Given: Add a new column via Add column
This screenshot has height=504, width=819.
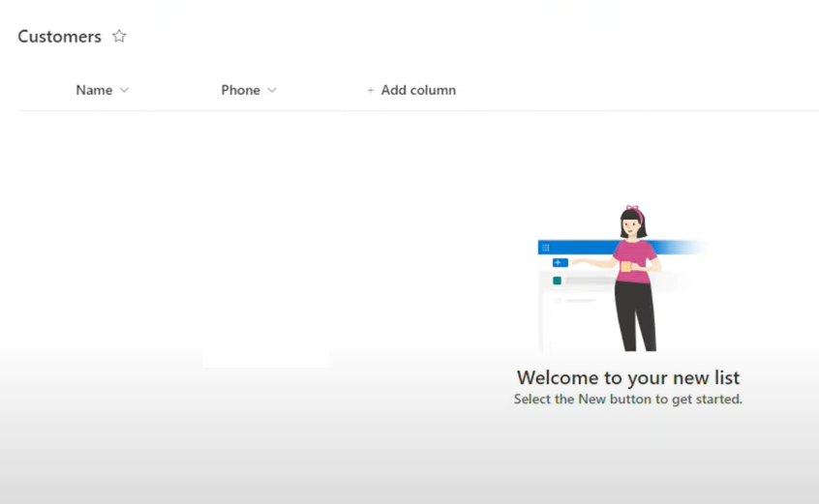Looking at the screenshot, I should (411, 90).
